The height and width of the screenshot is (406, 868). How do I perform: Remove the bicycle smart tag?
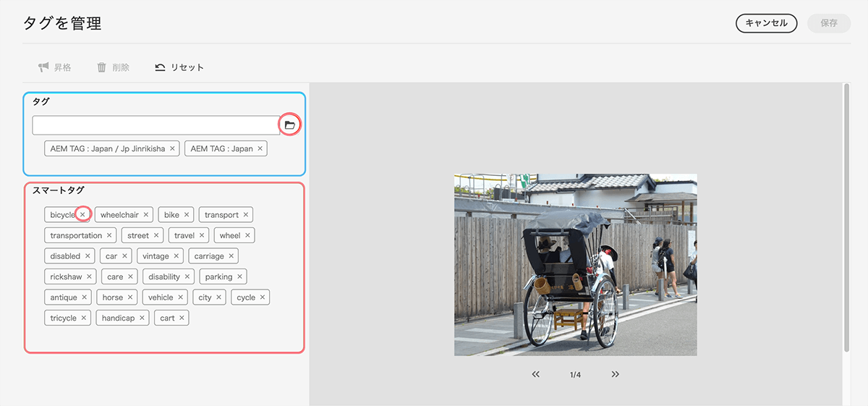82,215
